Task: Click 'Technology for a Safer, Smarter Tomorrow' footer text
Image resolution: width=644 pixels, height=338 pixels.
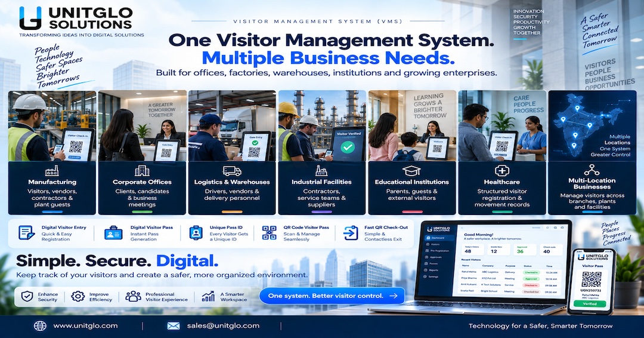Action: click(540, 325)
